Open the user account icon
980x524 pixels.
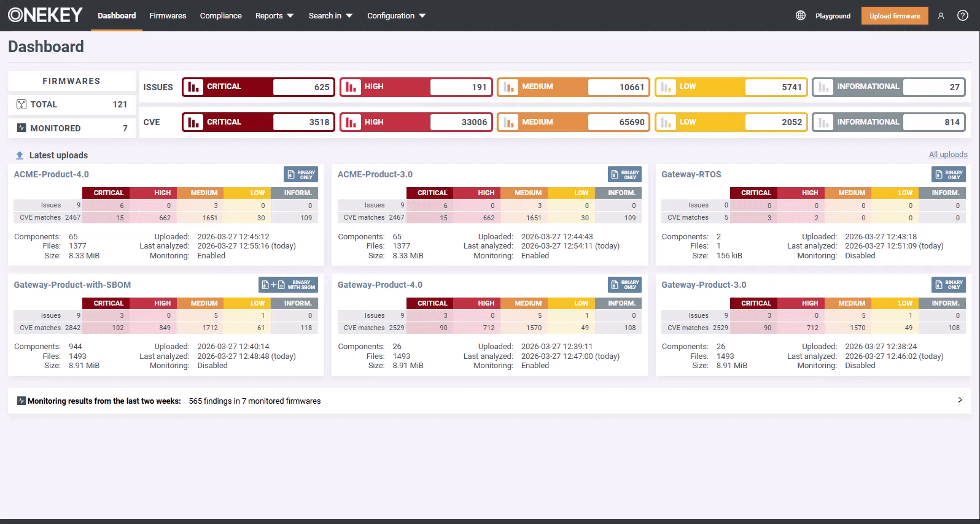941,16
